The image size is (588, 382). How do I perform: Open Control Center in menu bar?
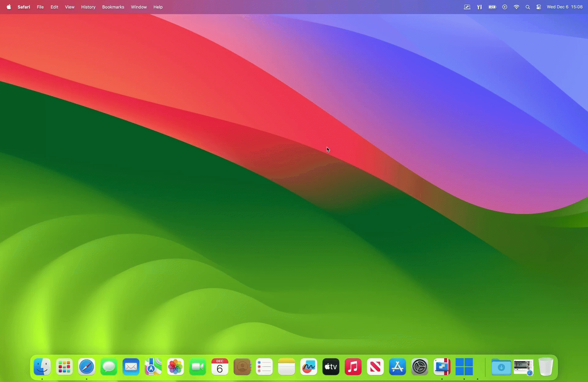click(538, 7)
